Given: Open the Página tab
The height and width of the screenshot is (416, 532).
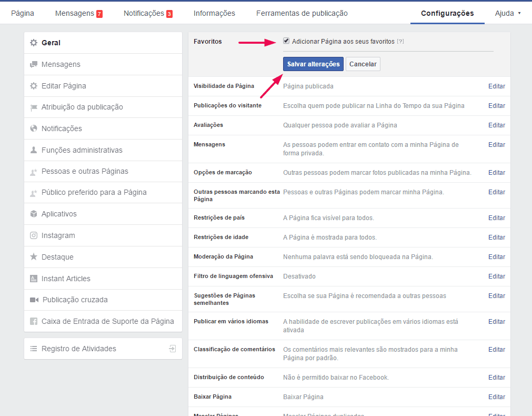Looking at the screenshot, I should [23, 13].
